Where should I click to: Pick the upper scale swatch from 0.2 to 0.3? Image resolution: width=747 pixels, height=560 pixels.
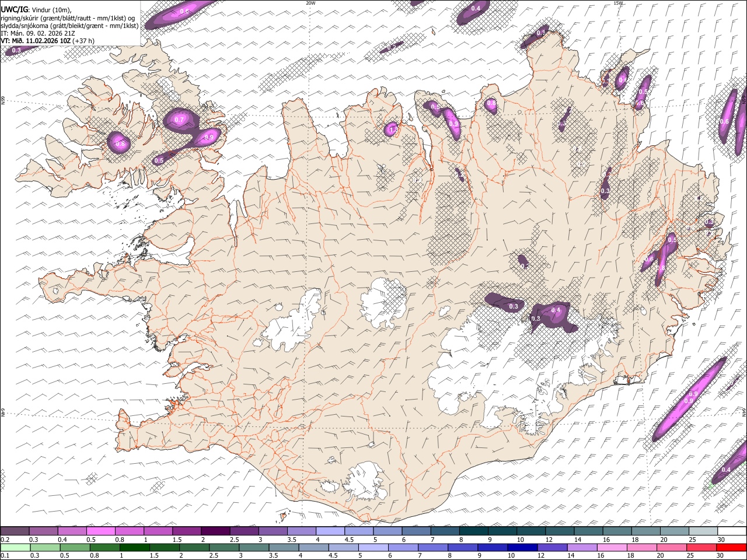pos(15,531)
